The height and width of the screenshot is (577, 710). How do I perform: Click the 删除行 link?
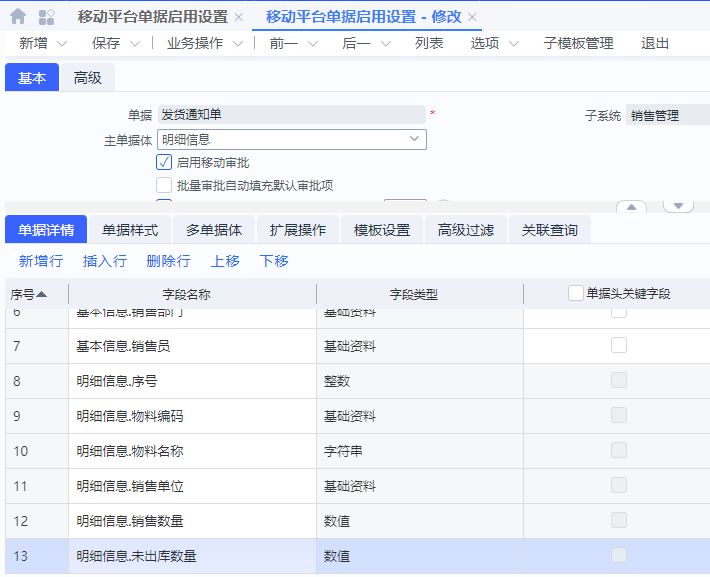point(168,261)
